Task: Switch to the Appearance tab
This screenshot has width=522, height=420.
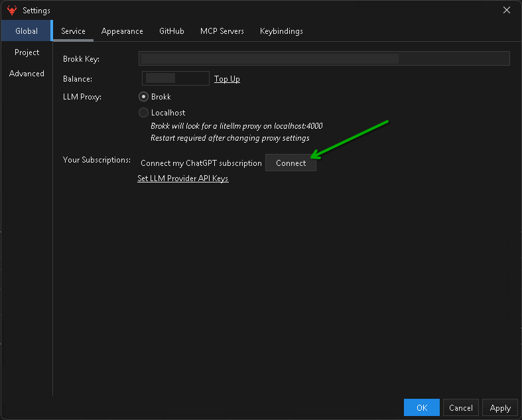Action: [122, 31]
